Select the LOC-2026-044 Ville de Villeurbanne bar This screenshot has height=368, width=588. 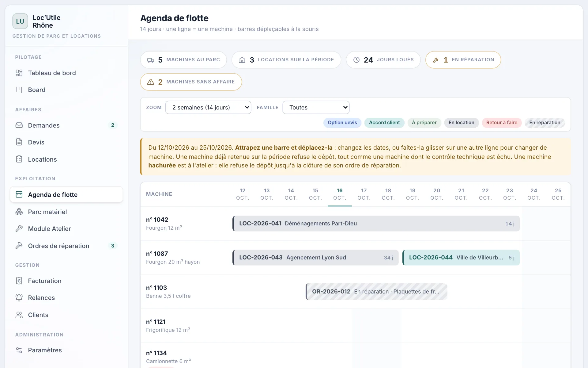461,258
